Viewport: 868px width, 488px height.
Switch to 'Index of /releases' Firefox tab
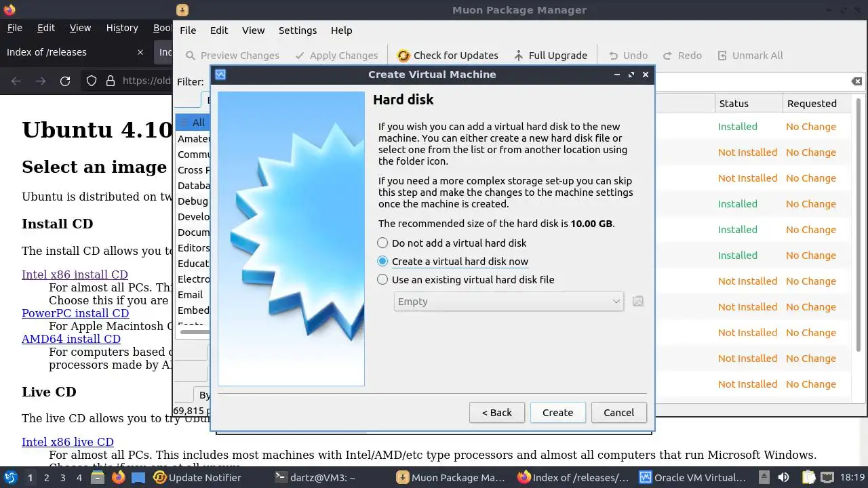[x=75, y=52]
